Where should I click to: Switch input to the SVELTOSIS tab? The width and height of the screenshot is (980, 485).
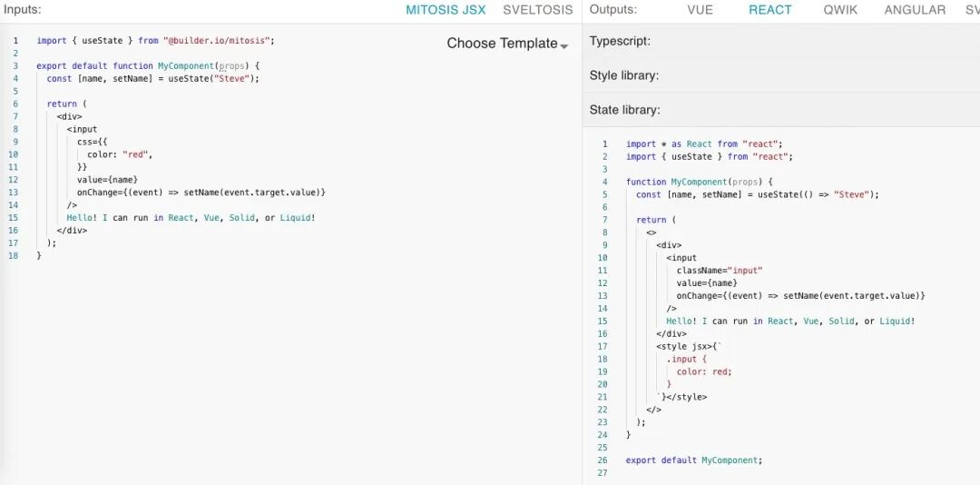[x=537, y=10]
